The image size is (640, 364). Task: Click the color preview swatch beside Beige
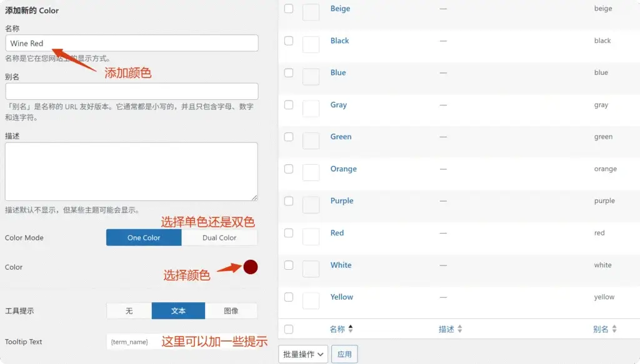point(311,12)
